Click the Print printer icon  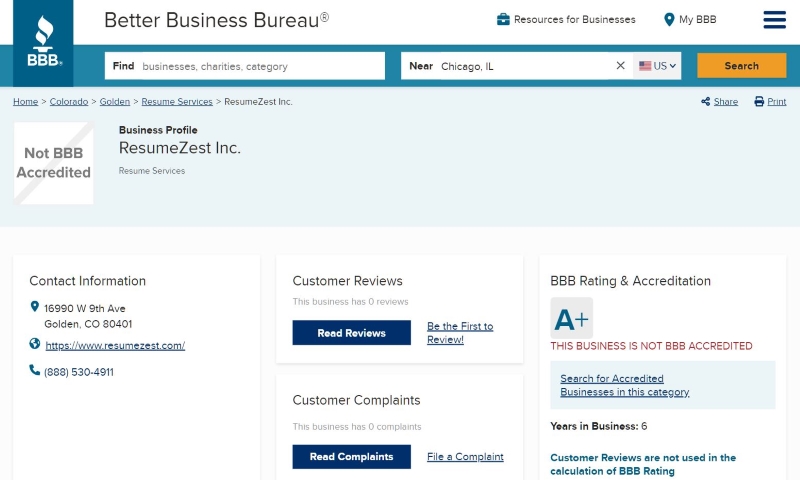click(759, 102)
